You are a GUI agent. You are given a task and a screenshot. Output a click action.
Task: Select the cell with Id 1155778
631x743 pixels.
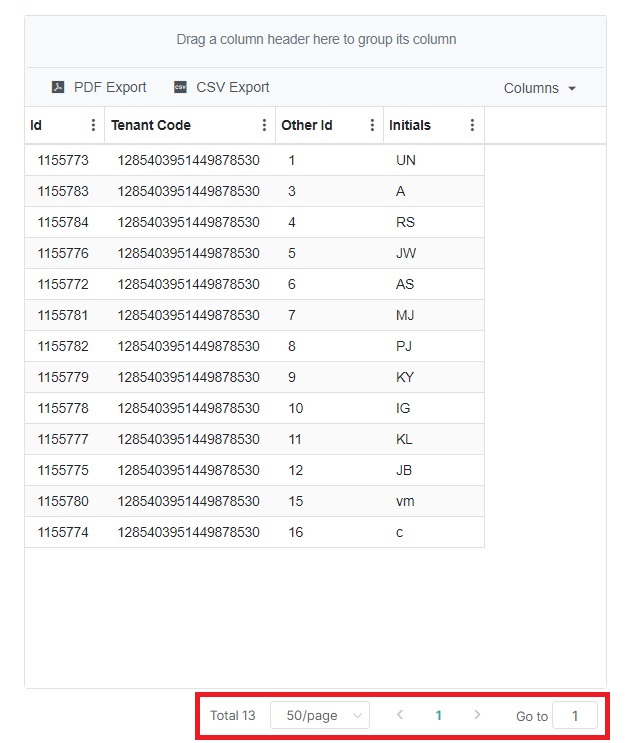click(64, 408)
